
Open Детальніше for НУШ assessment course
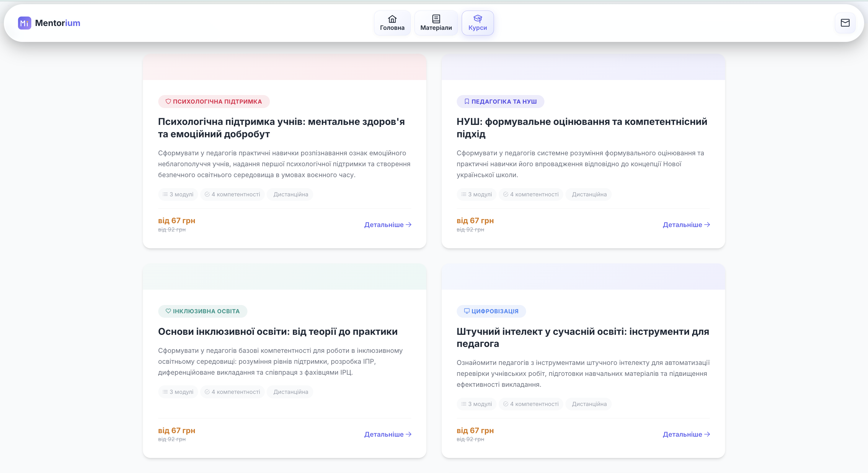tap(686, 225)
